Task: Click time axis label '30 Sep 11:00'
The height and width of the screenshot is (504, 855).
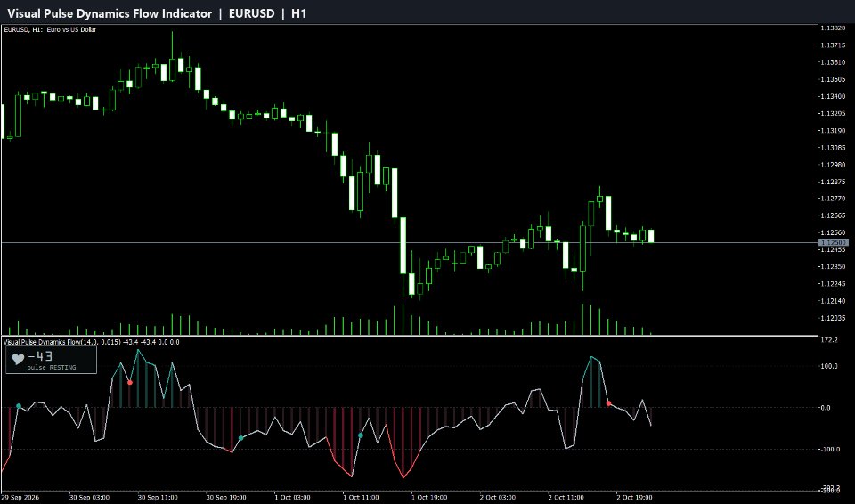Action: click(158, 498)
